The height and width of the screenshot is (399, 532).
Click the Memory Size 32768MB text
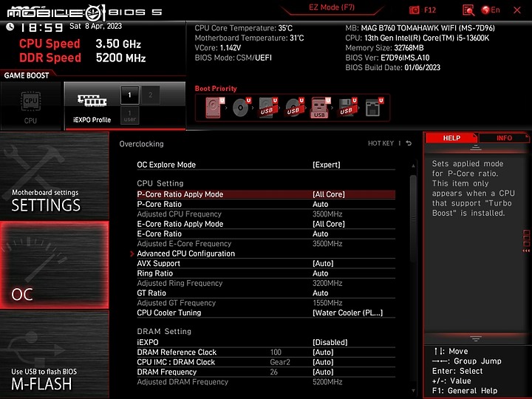pyautogui.click(x=384, y=48)
